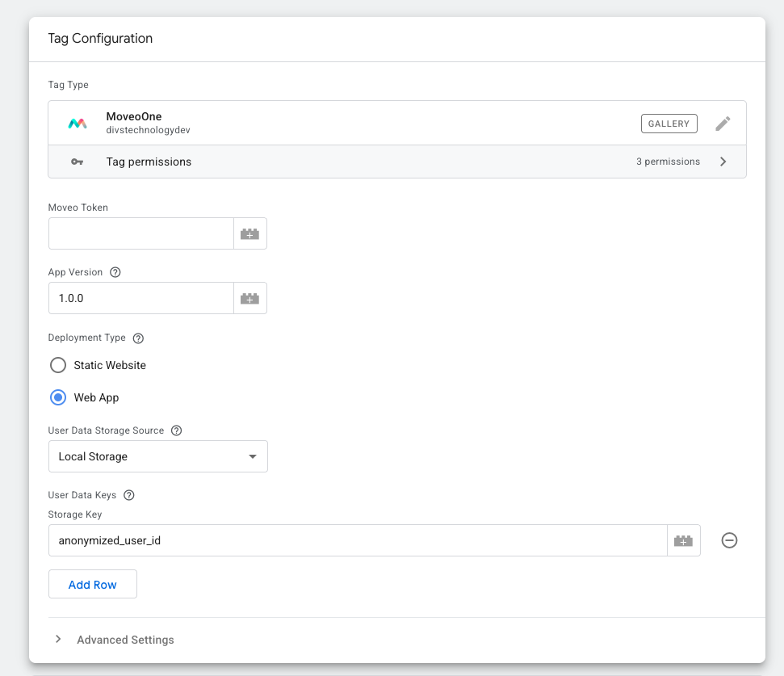Click the Tag permissions label

coord(149,162)
